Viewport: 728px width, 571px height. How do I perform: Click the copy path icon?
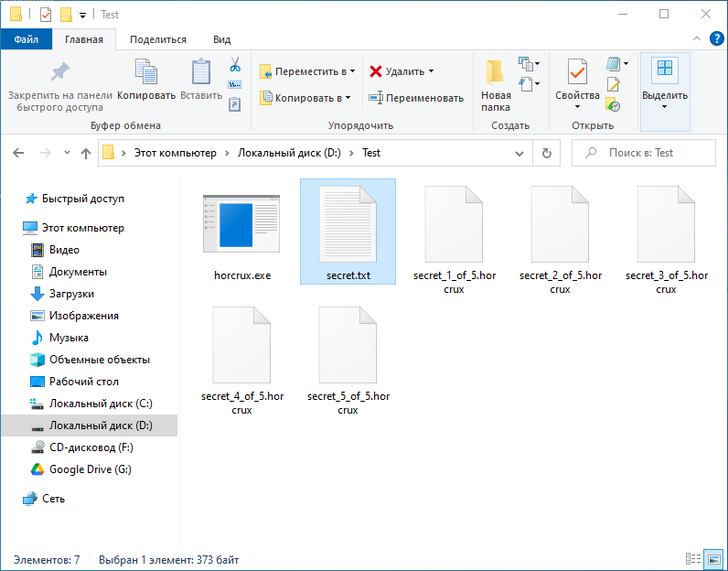point(234,84)
